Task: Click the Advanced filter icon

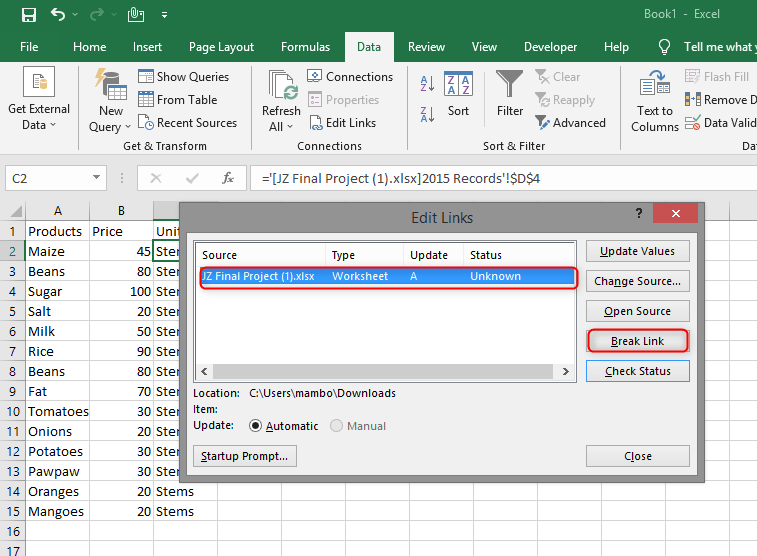Action: tap(543, 123)
